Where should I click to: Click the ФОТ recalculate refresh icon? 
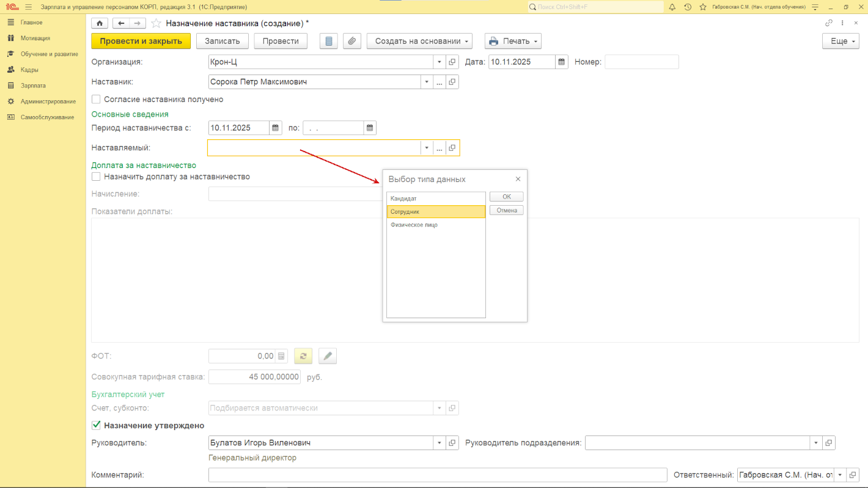303,356
